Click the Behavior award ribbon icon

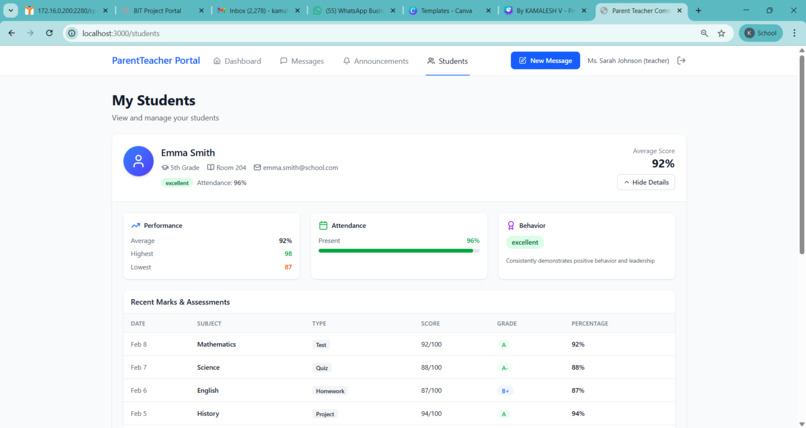(x=510, y=226)
